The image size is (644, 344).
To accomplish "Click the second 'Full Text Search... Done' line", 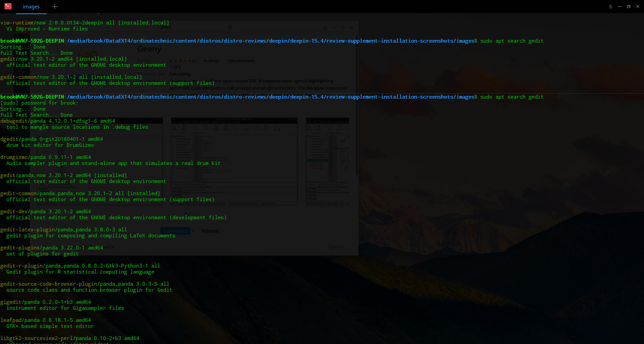I will click(x=37, y=115).
